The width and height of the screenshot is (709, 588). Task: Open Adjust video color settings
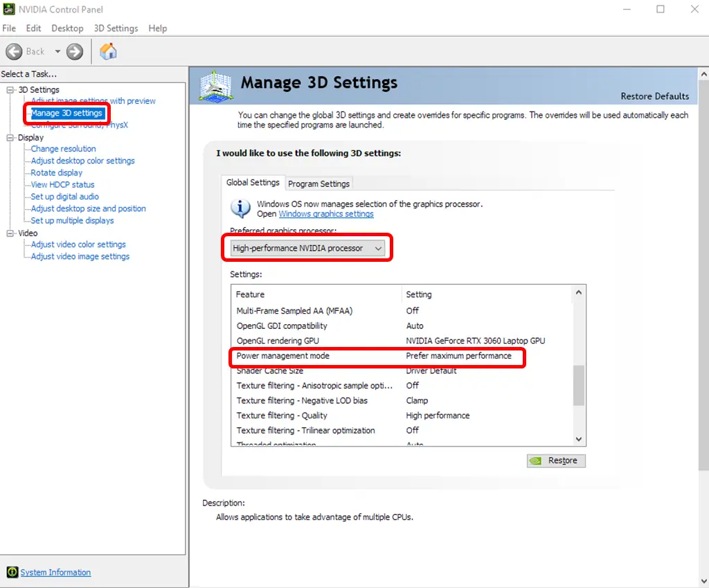(x=78, y=244)
